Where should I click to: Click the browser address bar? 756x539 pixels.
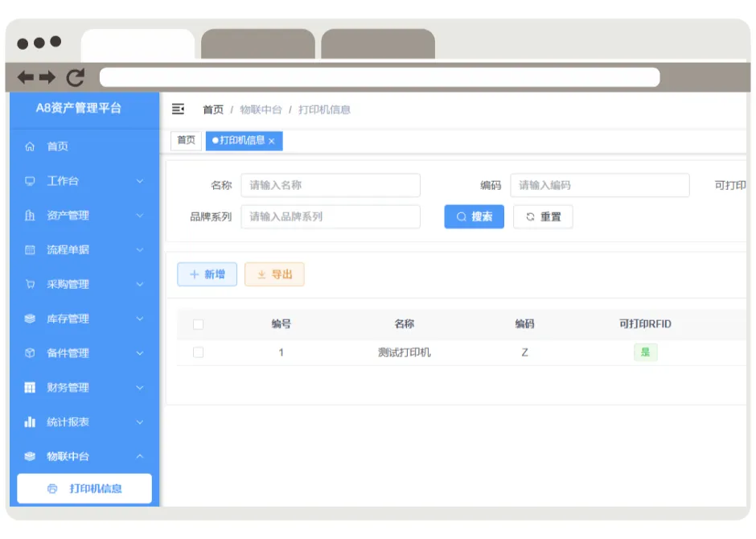click(x=380, y=77)
